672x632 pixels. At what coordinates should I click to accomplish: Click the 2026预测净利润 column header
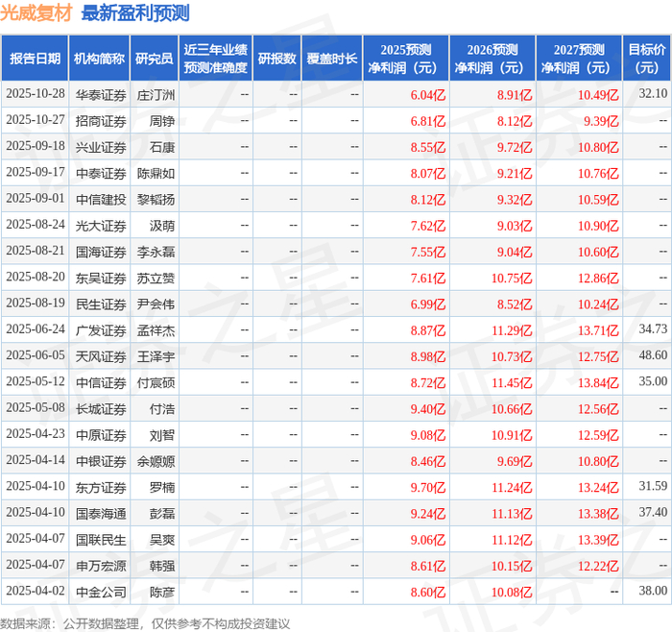492,59
